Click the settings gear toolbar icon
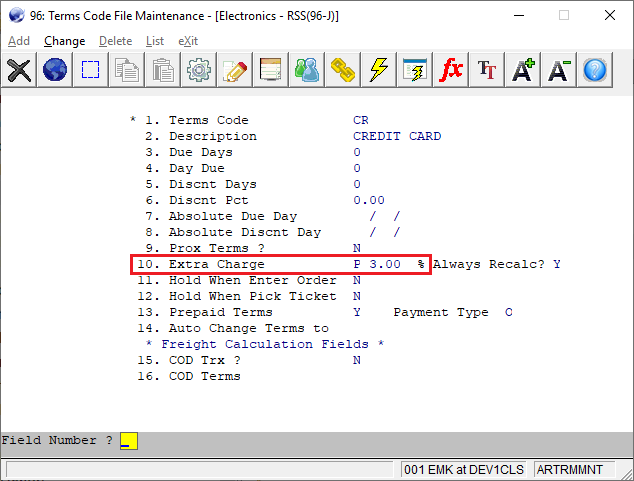 point(199,70)
